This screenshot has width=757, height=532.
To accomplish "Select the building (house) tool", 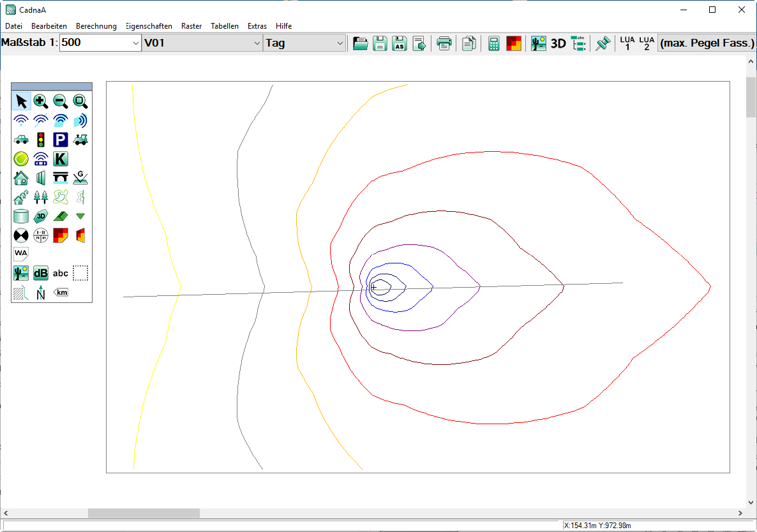I will [21, 178].
